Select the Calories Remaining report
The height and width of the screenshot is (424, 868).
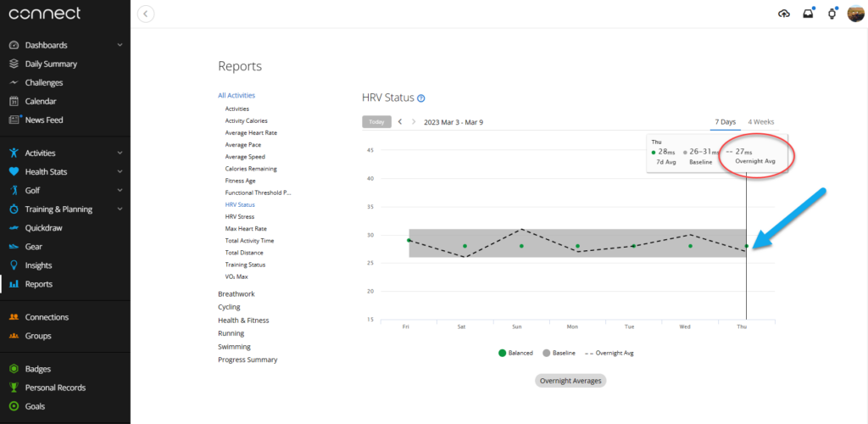click(x=251, y=169)
